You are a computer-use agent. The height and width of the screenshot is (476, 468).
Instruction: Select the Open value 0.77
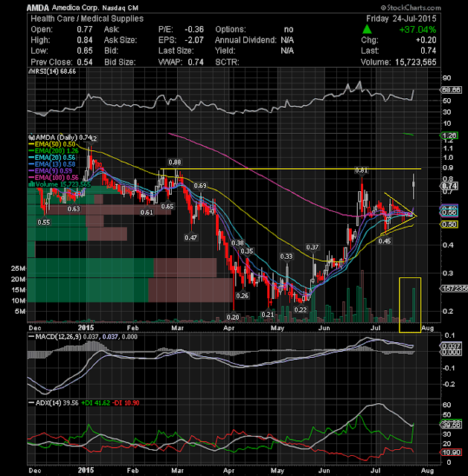[84, 30]
